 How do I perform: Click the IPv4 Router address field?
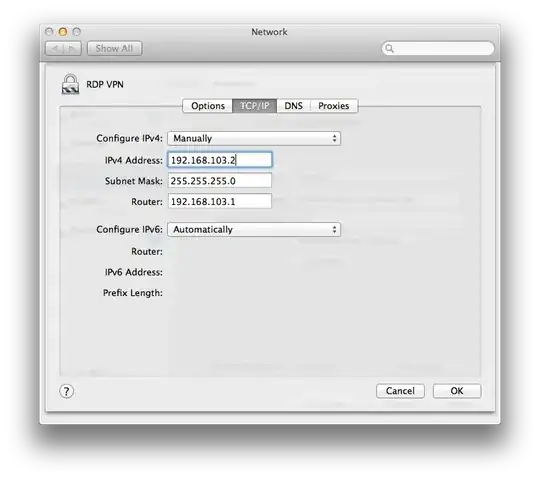pyautogui.click(x=220, y=201)
